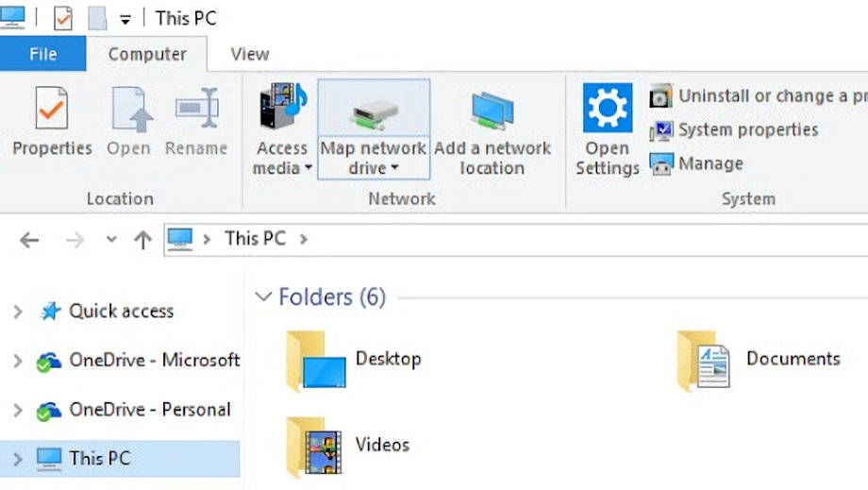868x490 pixels.
Task: Go back with the left arrow
Action: click(x=29, y=241)
